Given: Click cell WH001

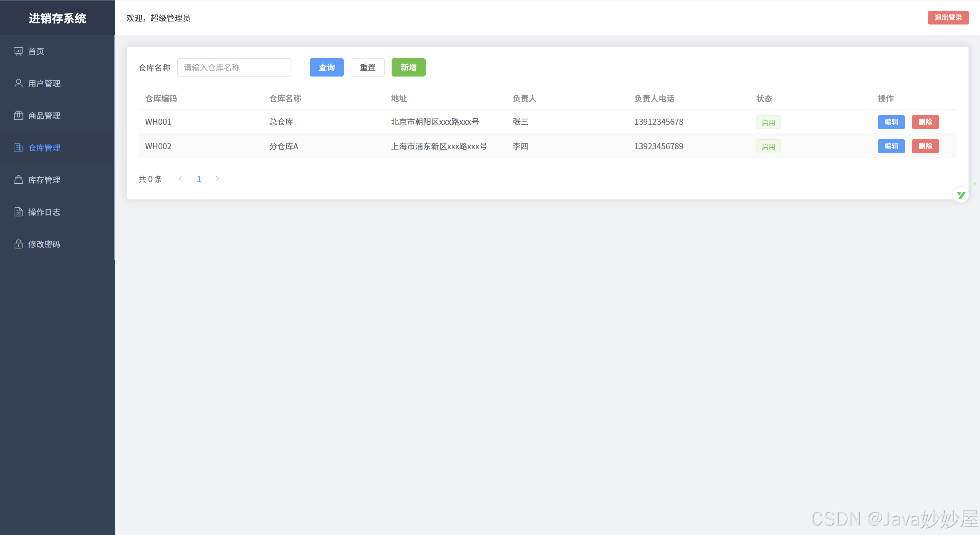Looking at the screenshot, I should 158,122.
